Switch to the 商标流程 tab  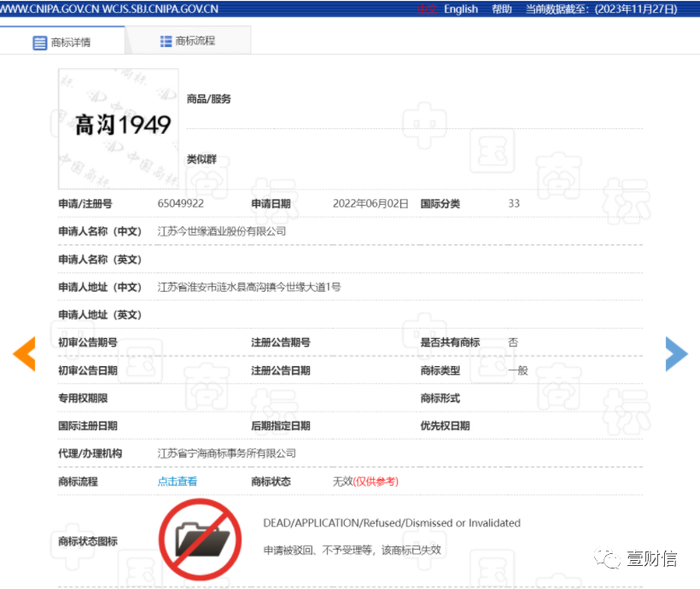(188, 41)
